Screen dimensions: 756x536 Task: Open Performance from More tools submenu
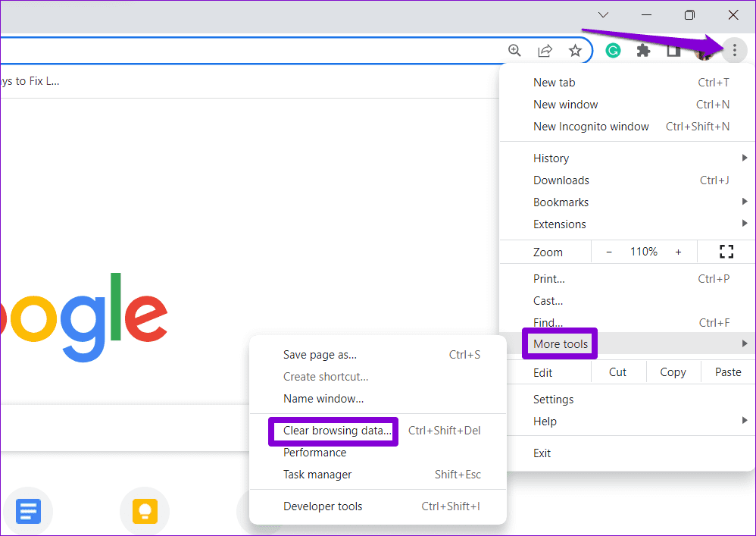point(378,453)
